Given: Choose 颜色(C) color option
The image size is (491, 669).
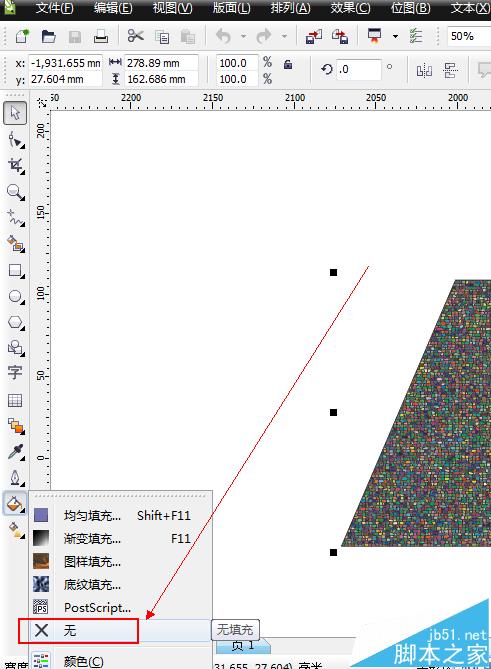Looking at the screenshot, I should (x=120, y=661).
